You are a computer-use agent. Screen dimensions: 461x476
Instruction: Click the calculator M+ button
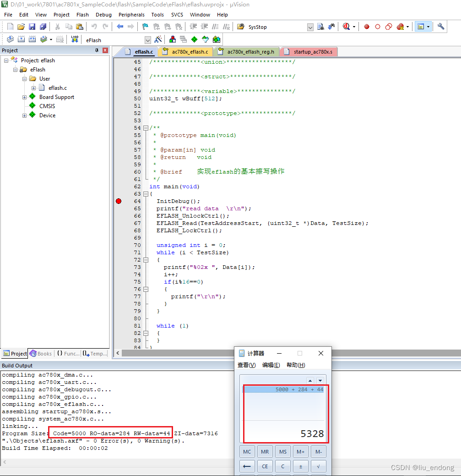[x=301, y=452]
